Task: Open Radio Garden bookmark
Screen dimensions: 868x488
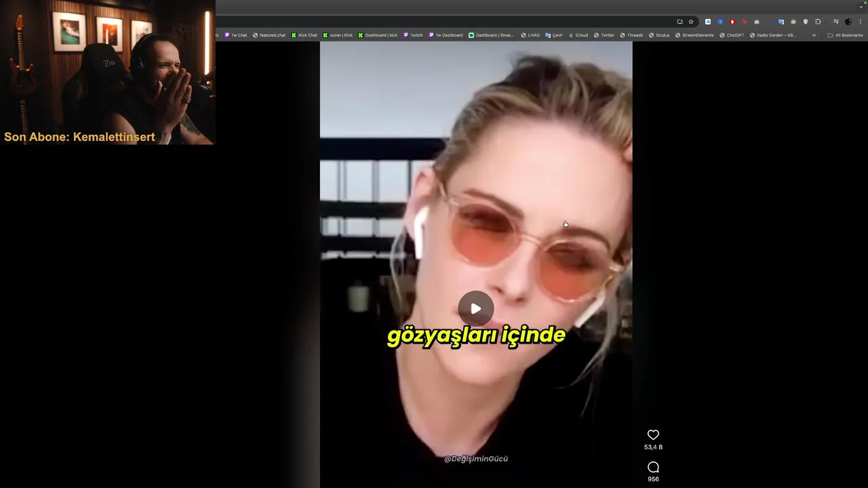Action: click(773, 35)
